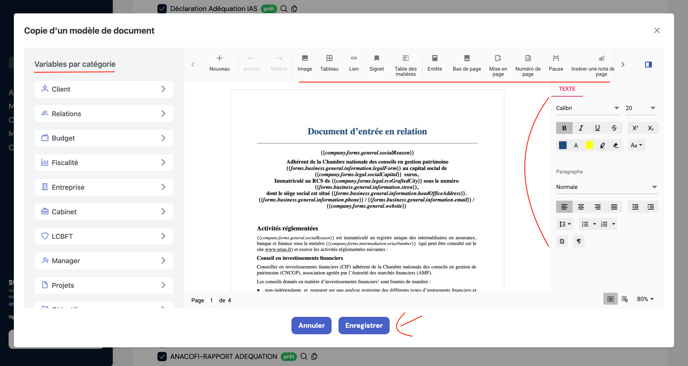Insert a Pause break
Viewport: 688px width, 366px height.
pyautogui.click(x=555, y=63)
